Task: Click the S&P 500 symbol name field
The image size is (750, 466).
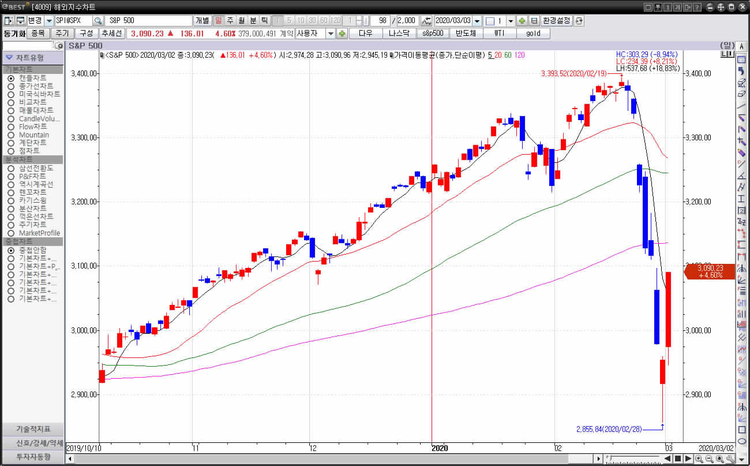Action: pos(149,21)
